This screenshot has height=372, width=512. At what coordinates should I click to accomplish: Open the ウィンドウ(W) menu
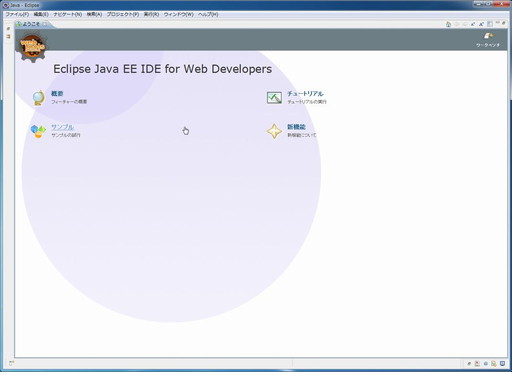click(x=179, y=14)
